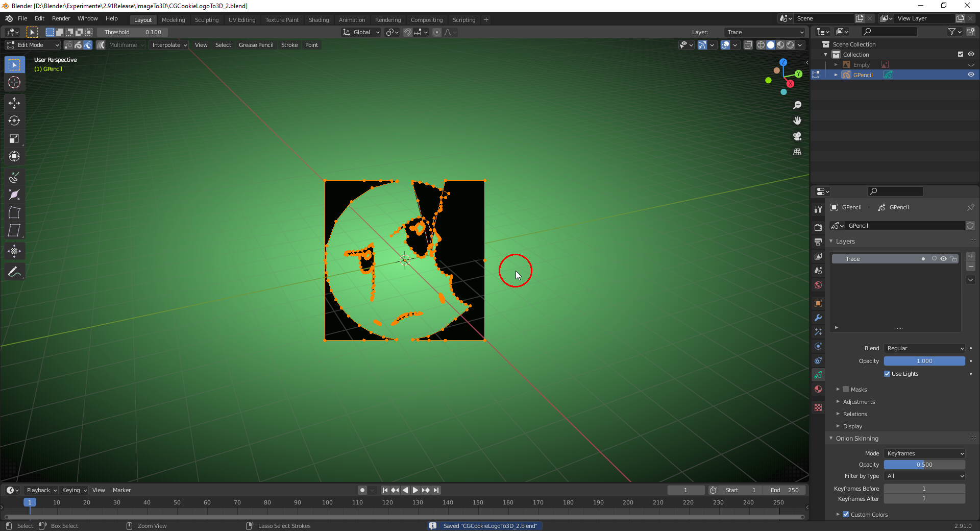Open the Grease Pencil menu
The height and width of the screenshot is (531, 980).
pyautogui.click(x=256, y=45)
